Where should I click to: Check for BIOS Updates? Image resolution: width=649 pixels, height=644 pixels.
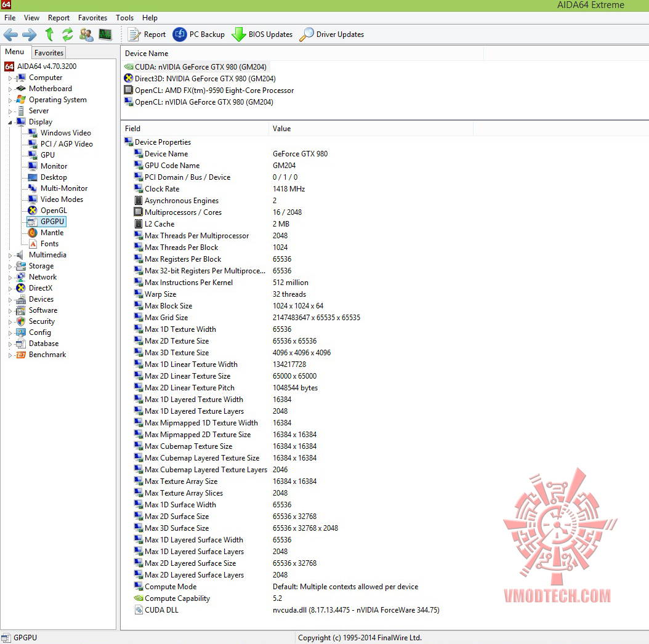point(262,34)
